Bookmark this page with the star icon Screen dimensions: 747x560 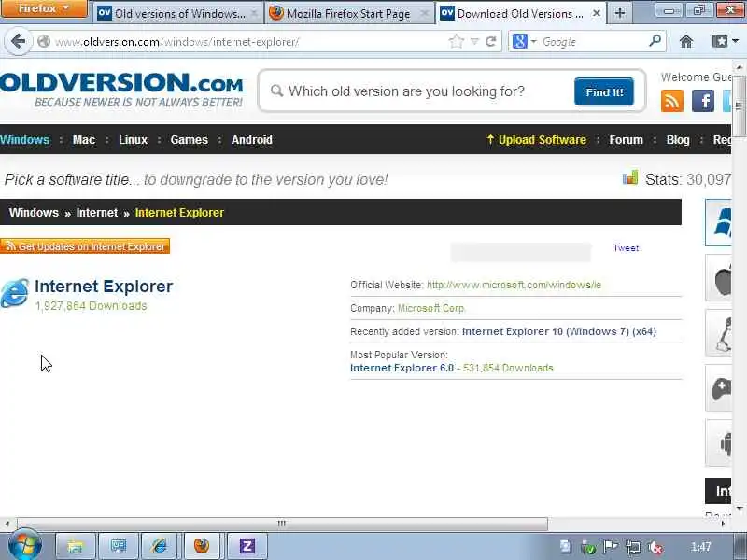[x=456, y=42]
